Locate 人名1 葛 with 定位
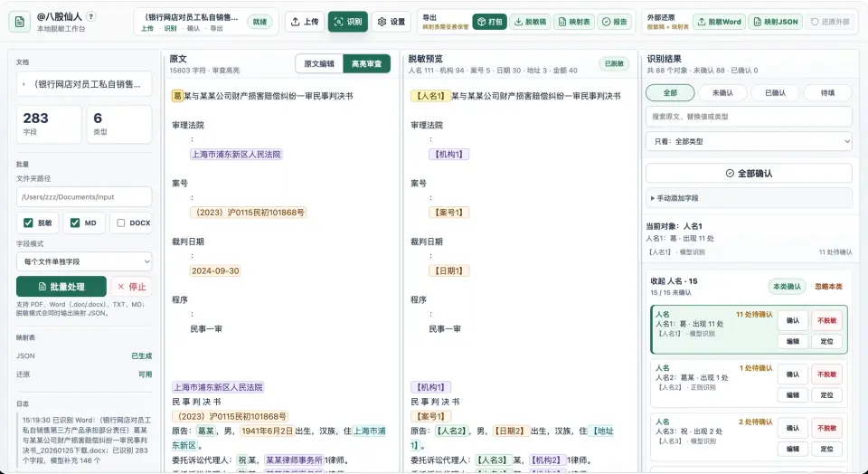This screenshot has height=474, width=868. pos(827,341)
